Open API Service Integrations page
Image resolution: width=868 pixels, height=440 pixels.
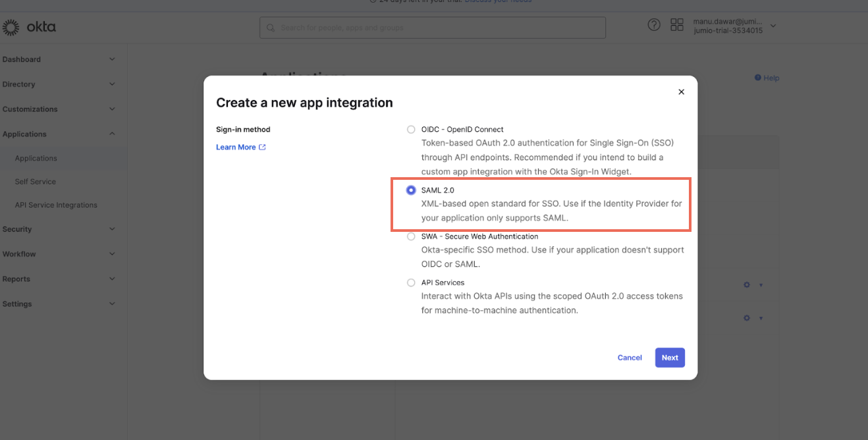tap(56, 205)
